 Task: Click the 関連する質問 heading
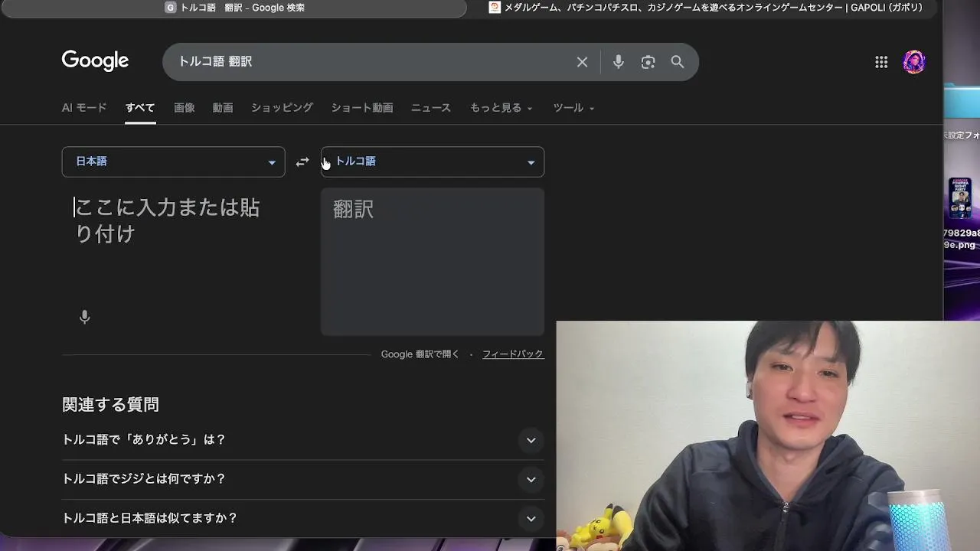click(x=110, y=405)
